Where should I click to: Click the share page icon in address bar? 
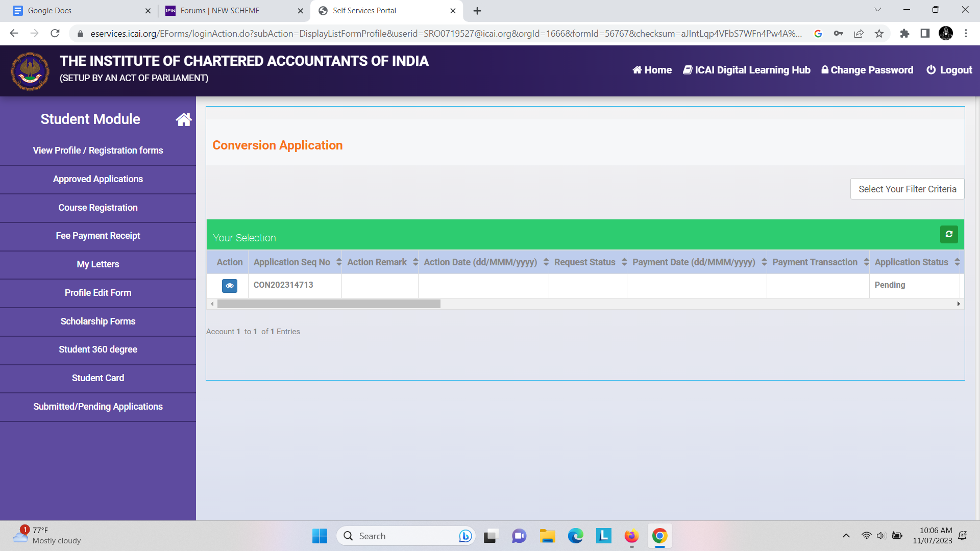(x=859, y=34)
